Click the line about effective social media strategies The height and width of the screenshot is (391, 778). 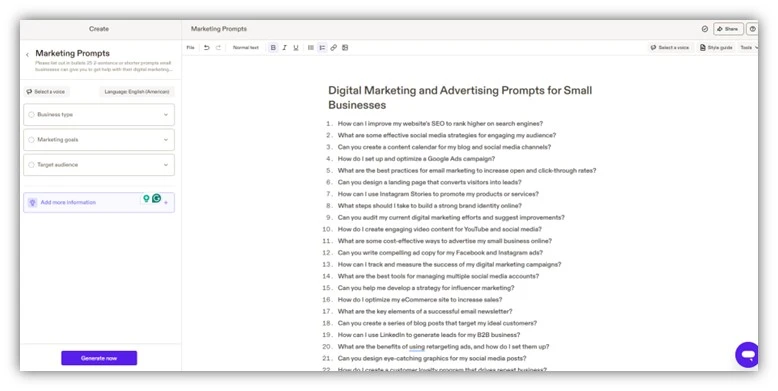(447, 135)
